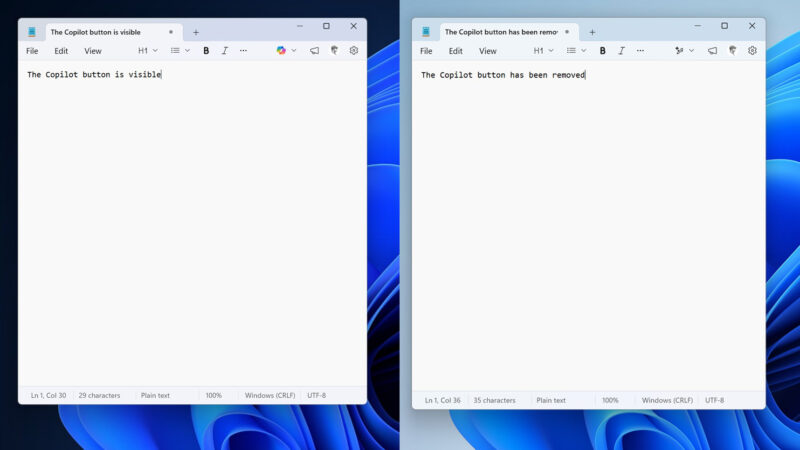Open Edit menu in the 'is visible' window
Screen dimensions: 800x450
[61, 51]
